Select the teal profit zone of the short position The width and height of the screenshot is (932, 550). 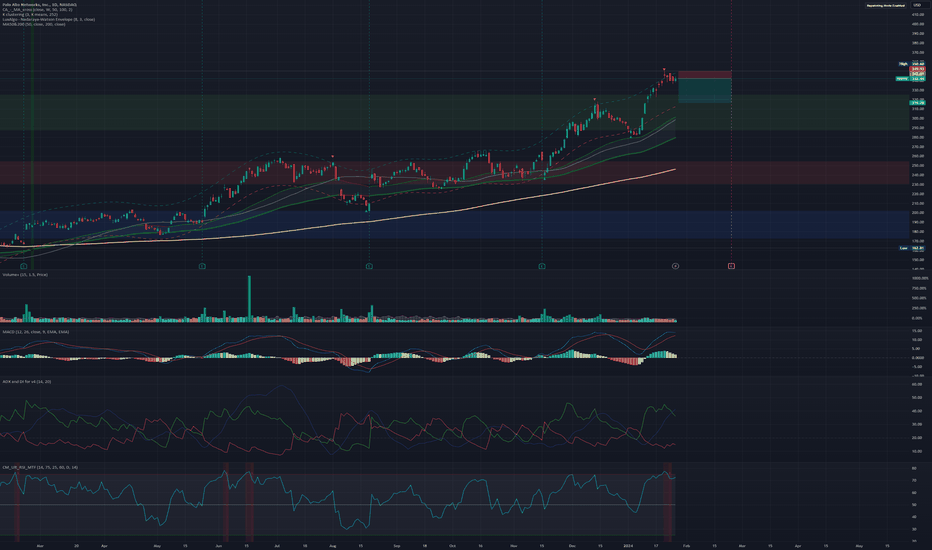704,90
